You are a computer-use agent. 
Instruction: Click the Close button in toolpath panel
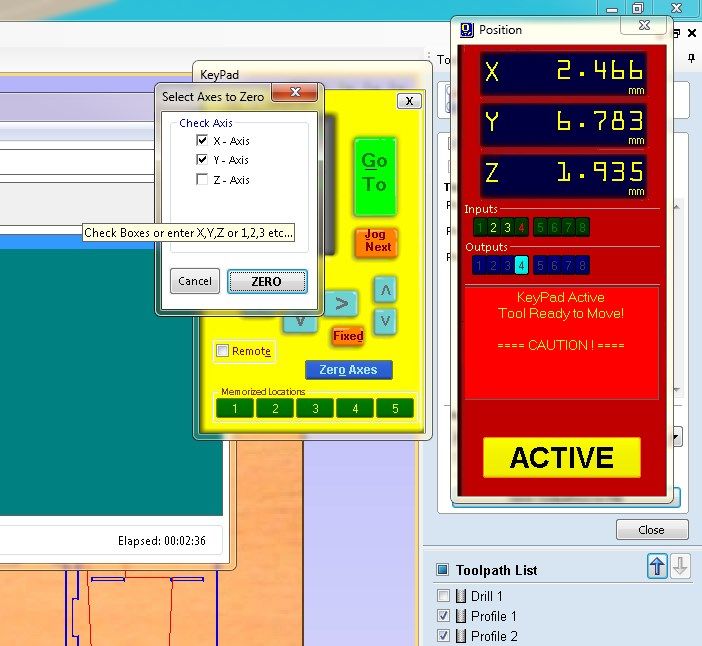coord(652,530)
